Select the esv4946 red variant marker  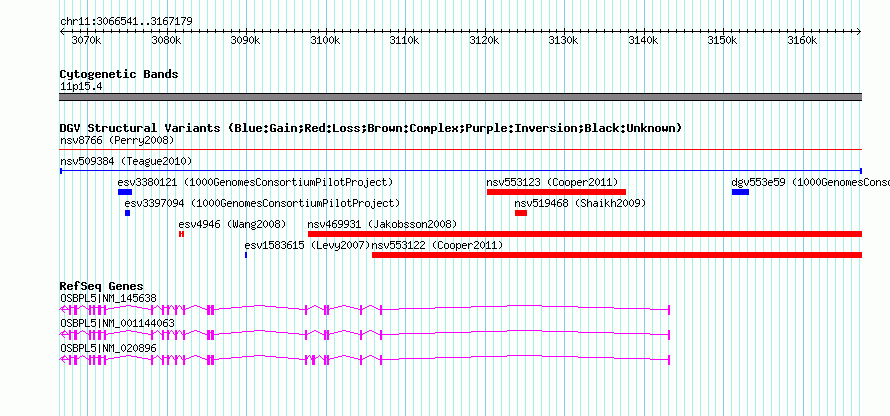(x=181, y=234)
